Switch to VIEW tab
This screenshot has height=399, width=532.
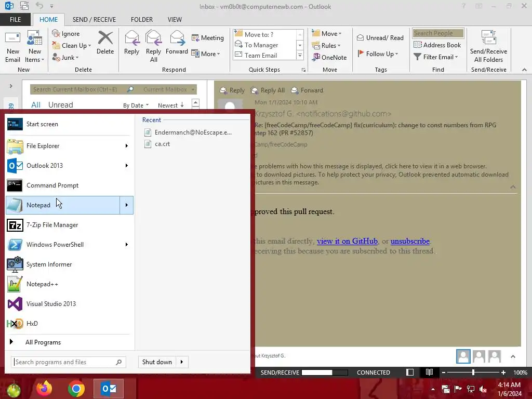175,20
